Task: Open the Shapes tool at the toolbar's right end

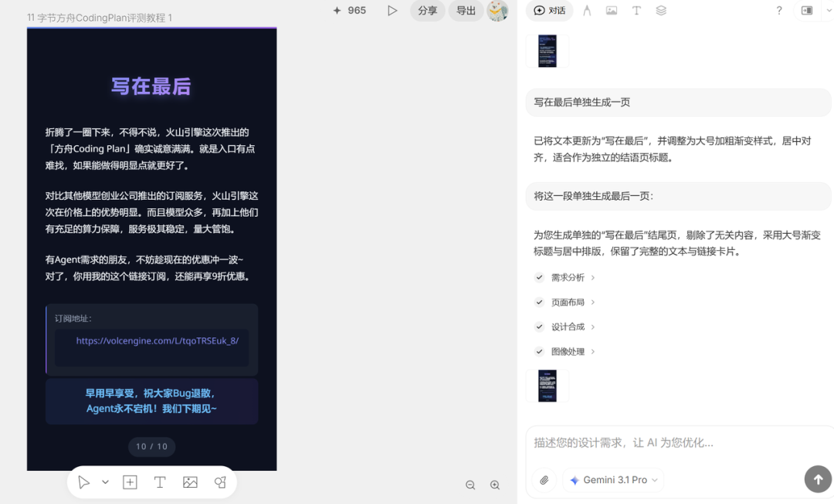Action: click(219, 482)
